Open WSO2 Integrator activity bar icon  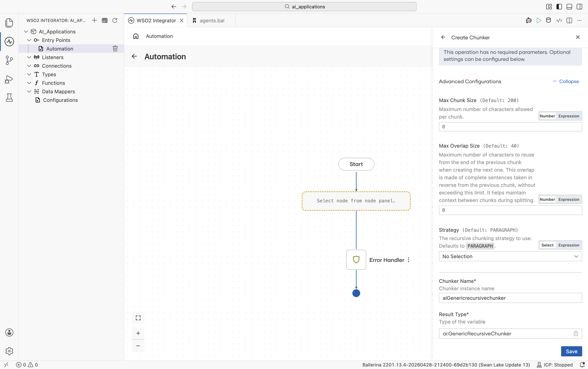pyautogui.click(x=9, y=41)
